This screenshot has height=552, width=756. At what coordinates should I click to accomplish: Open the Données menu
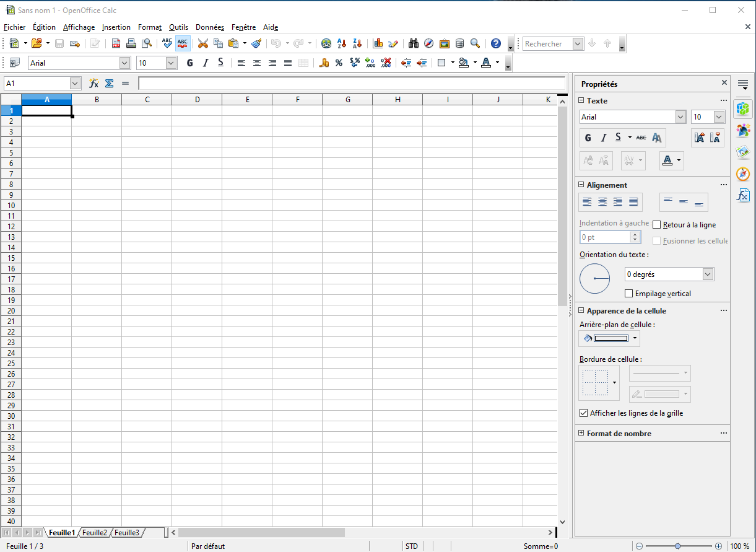209,27
